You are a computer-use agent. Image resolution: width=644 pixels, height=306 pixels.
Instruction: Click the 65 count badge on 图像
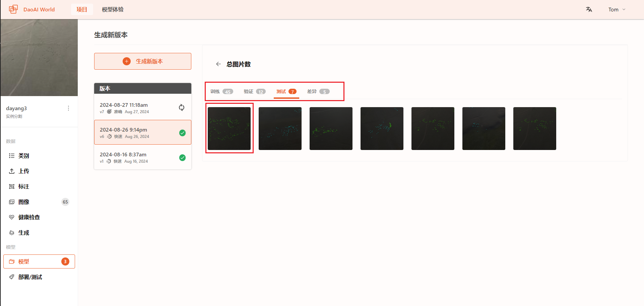tap(65, 202)
